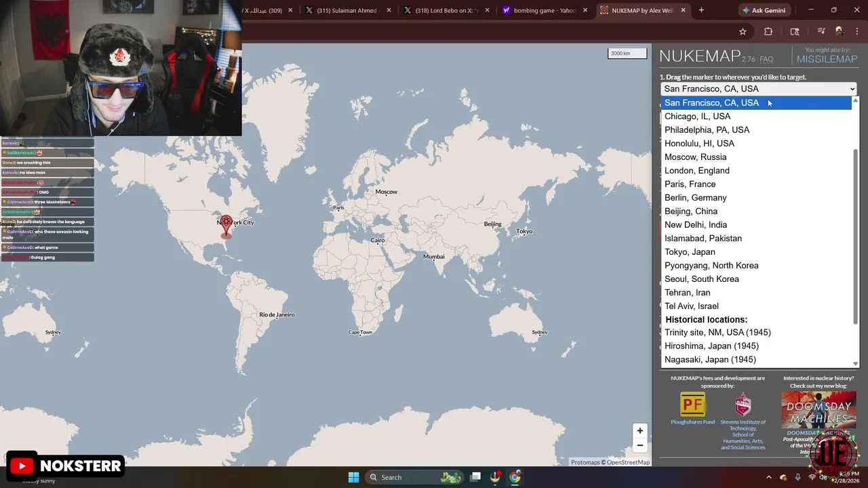
Task: Zoom in the map with plus button
Action: click(639, 430)
